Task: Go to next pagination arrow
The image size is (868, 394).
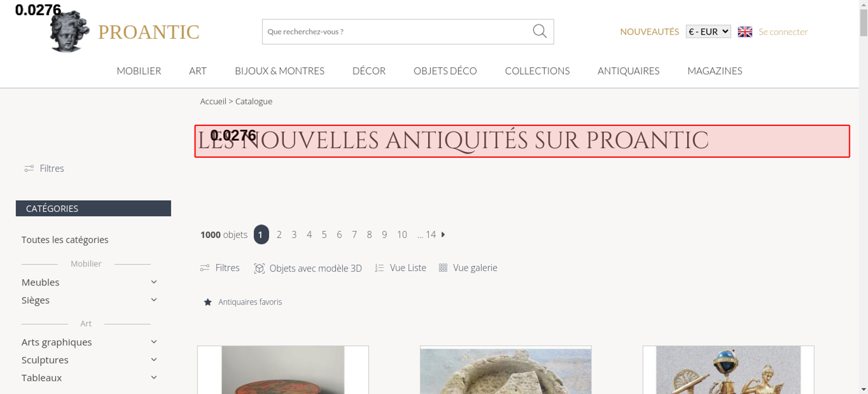Action: pyautogui.click(x=443, y=234)
